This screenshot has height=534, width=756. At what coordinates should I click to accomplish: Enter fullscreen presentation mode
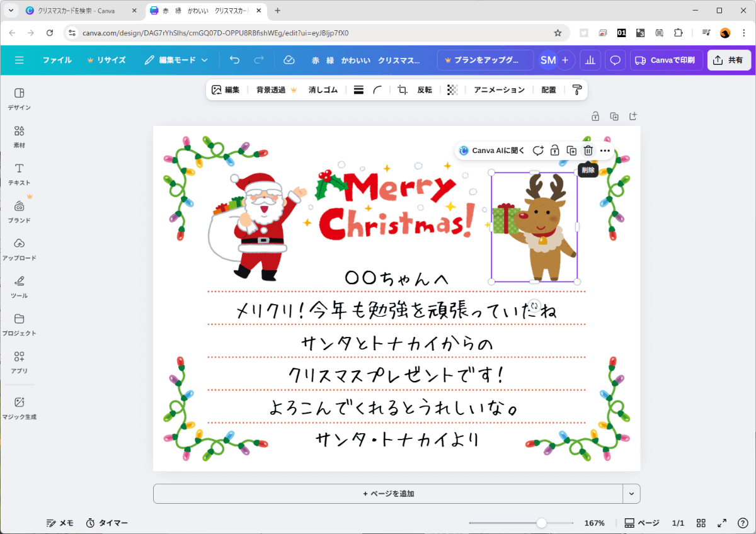[723, 523]
